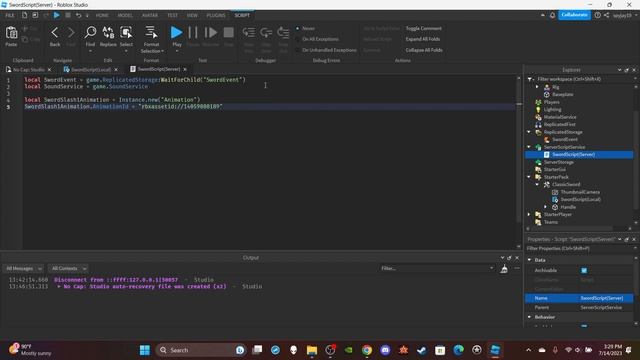Go Back in script navigation
The height and width of the screenshot is (360, 640).
(55, 33)
